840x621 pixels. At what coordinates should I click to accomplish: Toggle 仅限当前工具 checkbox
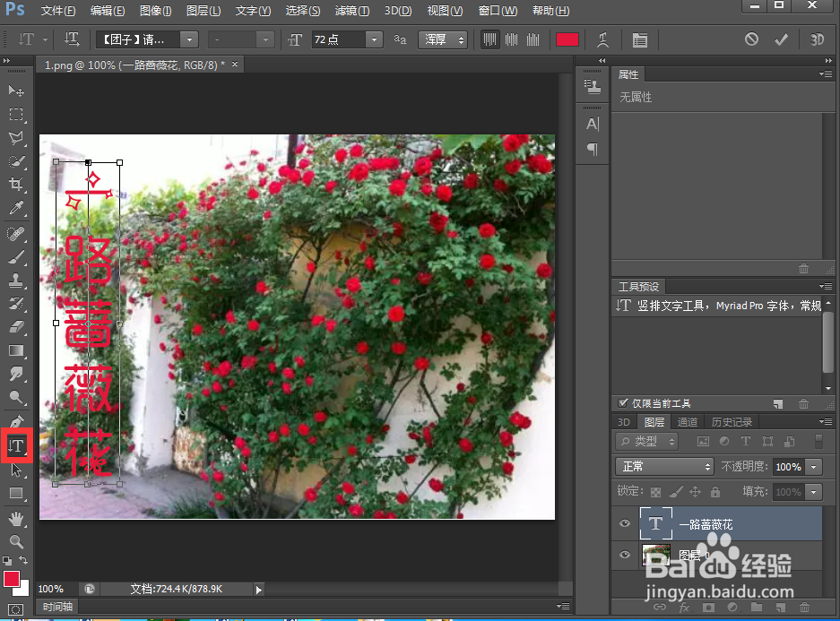point(623,403)
